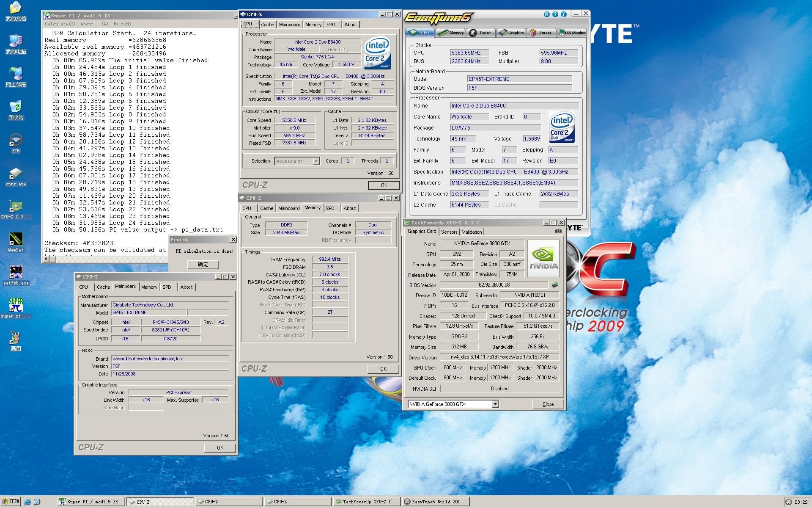Click the NVIDIA SLI Disabled field
The height and width of the screenshot is (508, 812).
[x=500, y=389]
